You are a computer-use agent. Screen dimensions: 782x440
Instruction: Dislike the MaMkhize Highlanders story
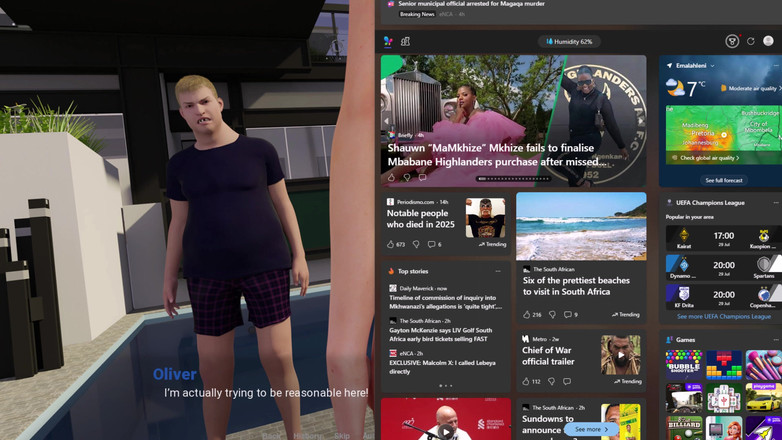click(x=407, y=177)
